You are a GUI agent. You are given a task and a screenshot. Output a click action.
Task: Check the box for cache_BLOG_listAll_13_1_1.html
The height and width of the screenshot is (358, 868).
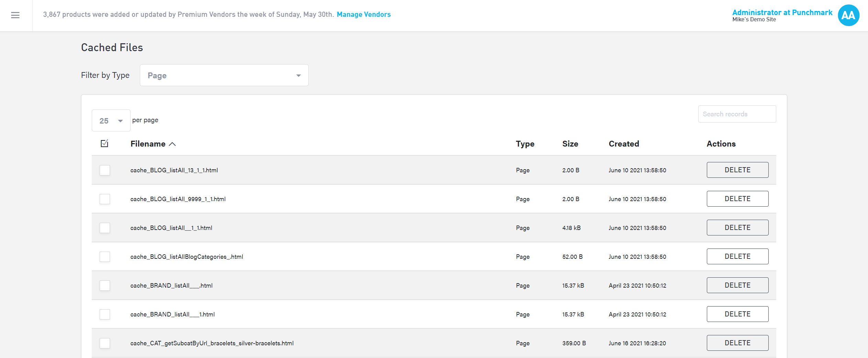(x=104, y=170)
